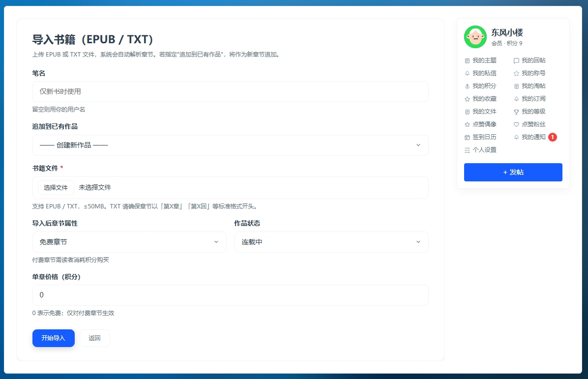Click the + 发帖 button
Image resolution: width=588 pixels, height=379 pixels.
(513, 172)
